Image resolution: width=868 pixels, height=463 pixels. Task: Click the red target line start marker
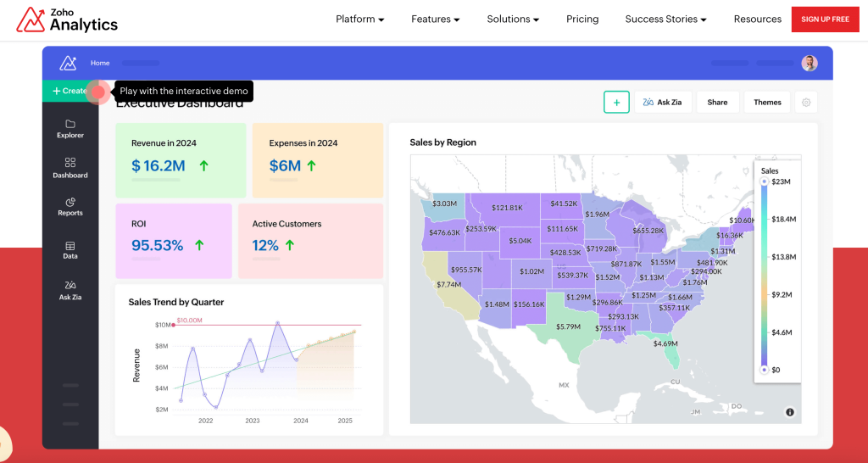[173, 325]
